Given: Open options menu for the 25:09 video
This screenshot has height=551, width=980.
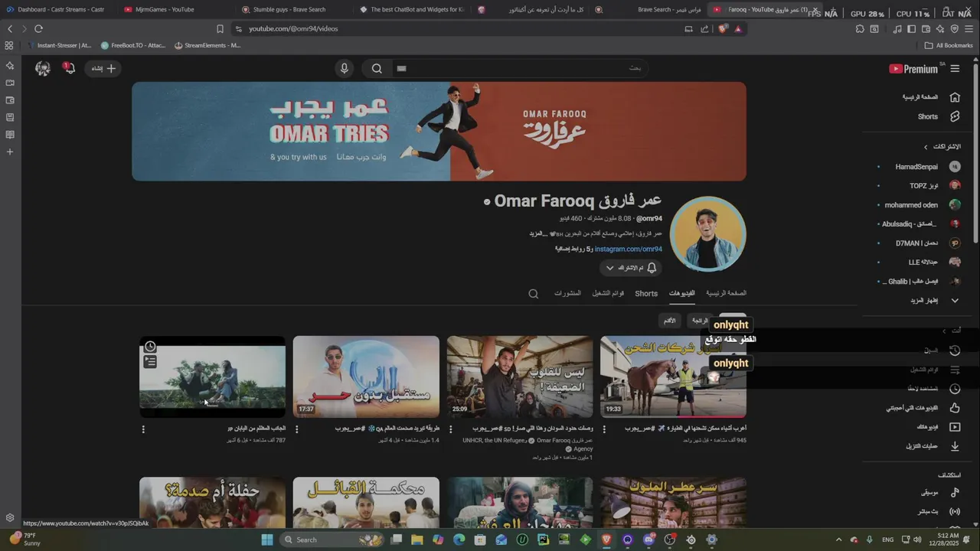Looking at the screenshot, I should tap(450, 429).
